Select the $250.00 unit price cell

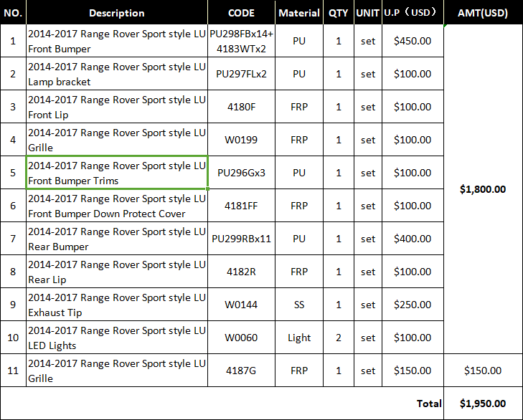[413, 305]
